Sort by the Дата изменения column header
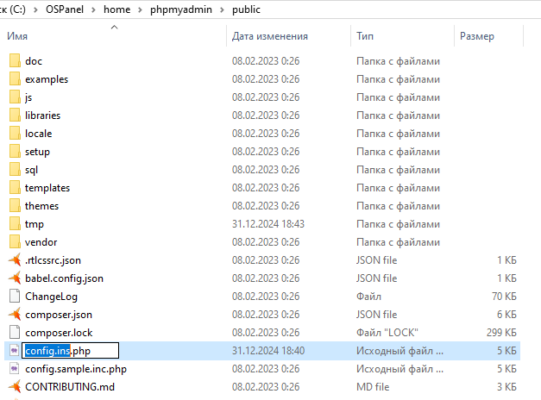The width and height of the screenshot is (541, 400). click(x=270, y=36)
